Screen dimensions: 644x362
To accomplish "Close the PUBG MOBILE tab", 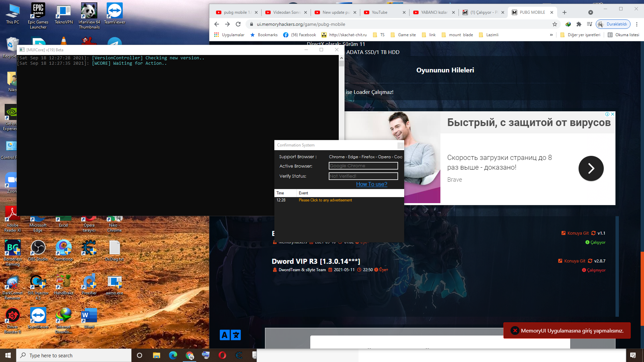I will 552,12.
